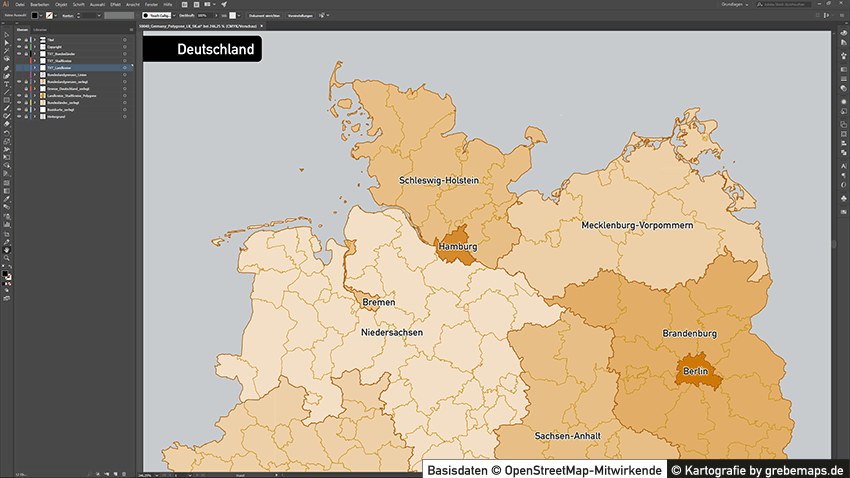Expand the TXT_Landkreise layer

[33, 67]
